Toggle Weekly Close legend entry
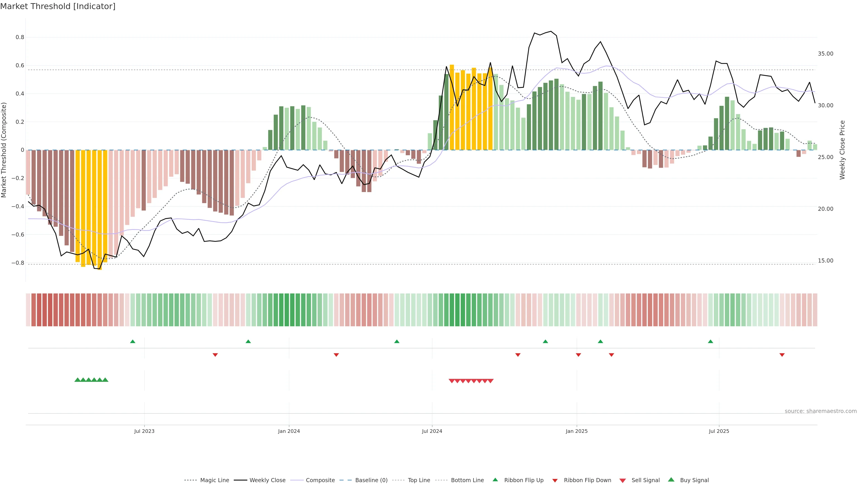The height and width of the screenshot is (488, 868). tap(267, 480)
